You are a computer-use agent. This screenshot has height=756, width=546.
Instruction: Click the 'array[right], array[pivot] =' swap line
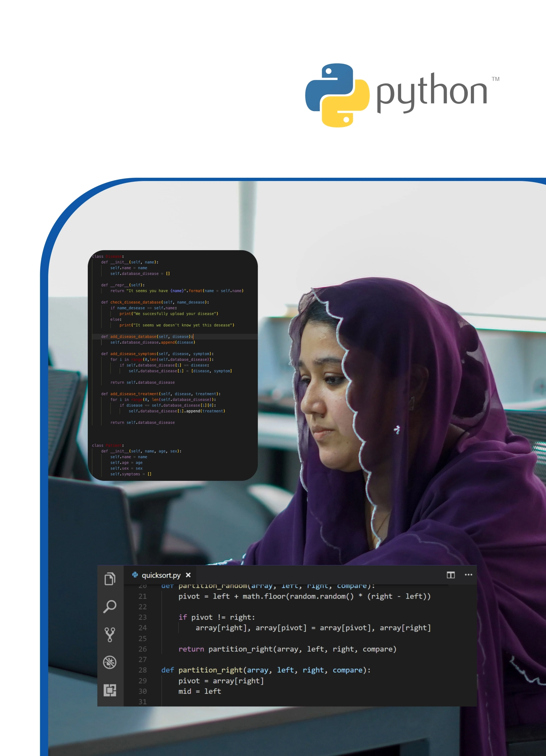coord(313,628)
